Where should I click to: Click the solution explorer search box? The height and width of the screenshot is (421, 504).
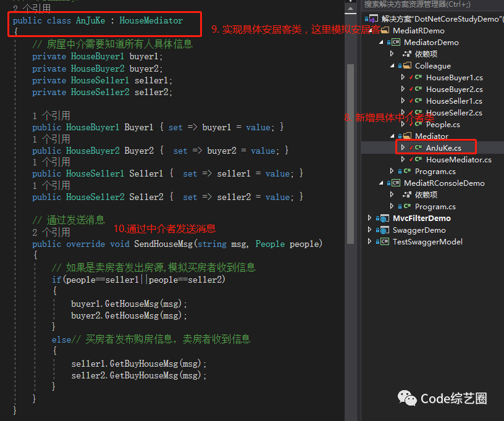tap(432, 4)
